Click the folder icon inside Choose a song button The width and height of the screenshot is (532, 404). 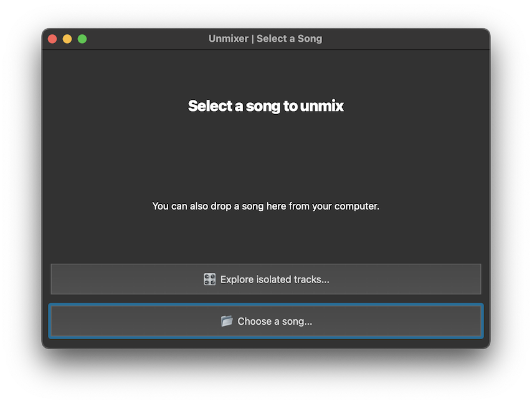tap(227, 321)
